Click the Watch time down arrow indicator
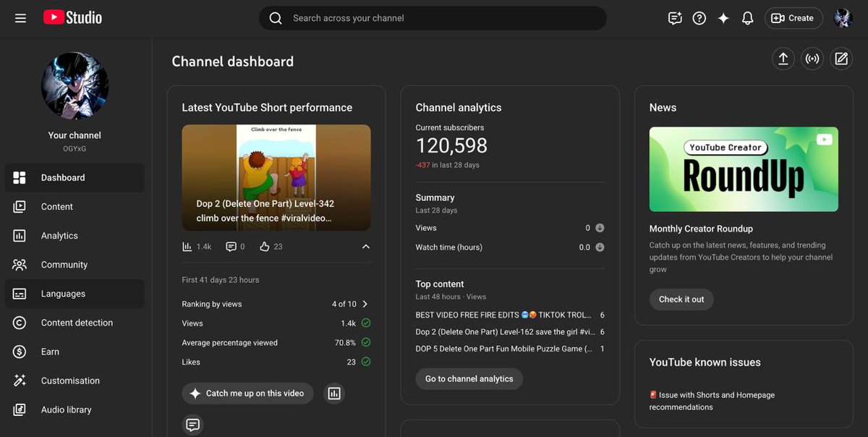 tap(600, 247)
